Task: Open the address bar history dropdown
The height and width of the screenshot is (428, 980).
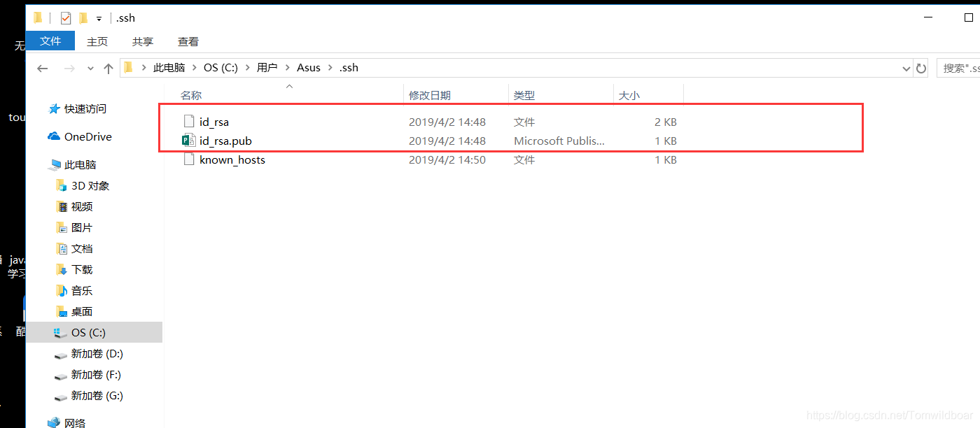Action: (906, 69)
